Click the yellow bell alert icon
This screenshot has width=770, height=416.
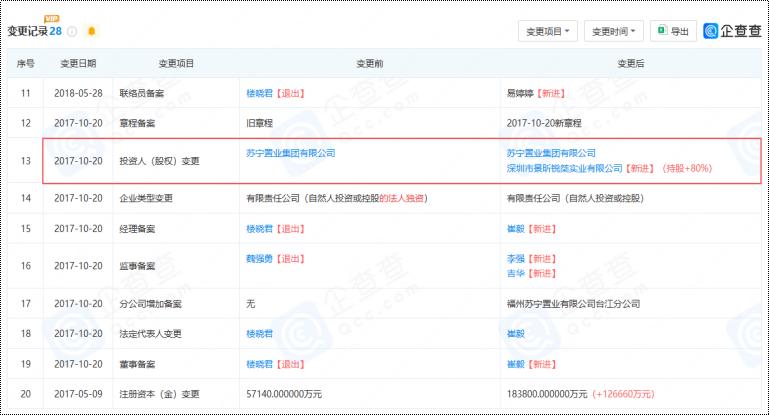click(91, 31)
